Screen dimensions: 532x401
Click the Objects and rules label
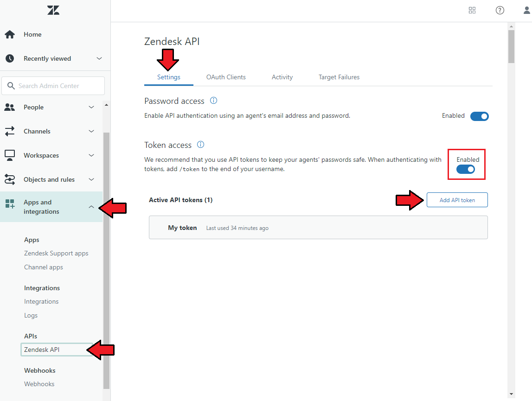tap(49, 179)
